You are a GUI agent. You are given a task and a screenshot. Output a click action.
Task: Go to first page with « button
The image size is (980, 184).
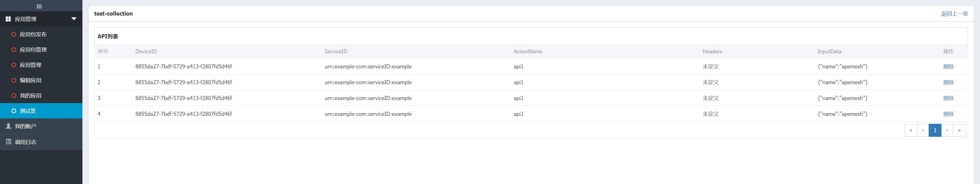pos(911,130)
